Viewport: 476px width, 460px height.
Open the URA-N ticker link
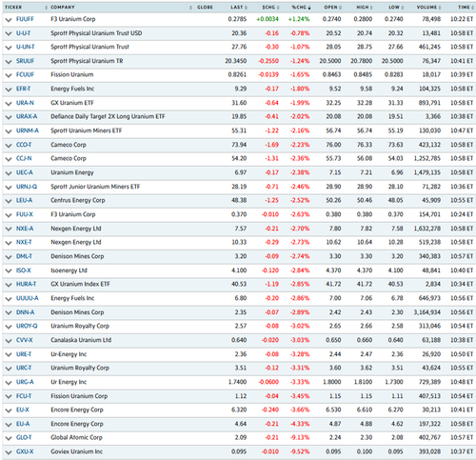pyautogui.click(x=25, y=103)
